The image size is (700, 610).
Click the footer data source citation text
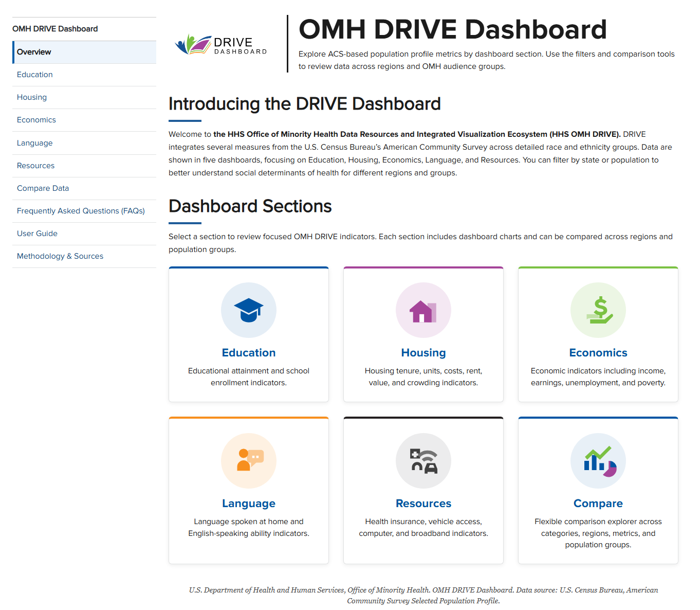[x=423, y=595]
